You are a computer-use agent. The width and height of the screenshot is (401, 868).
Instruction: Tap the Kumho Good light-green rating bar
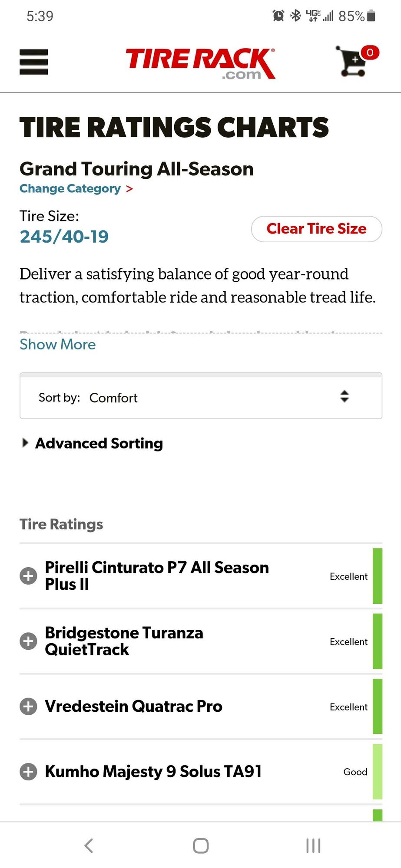(x=377, y=771)
